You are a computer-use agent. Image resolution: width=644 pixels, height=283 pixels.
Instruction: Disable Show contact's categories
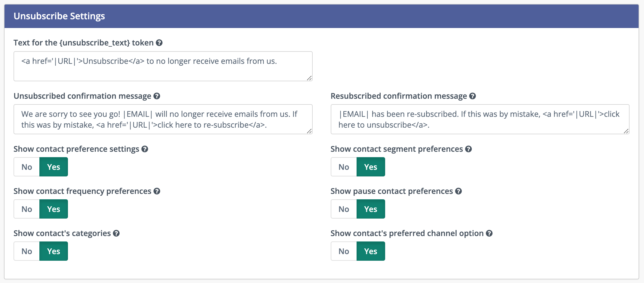tap(26, 251)
